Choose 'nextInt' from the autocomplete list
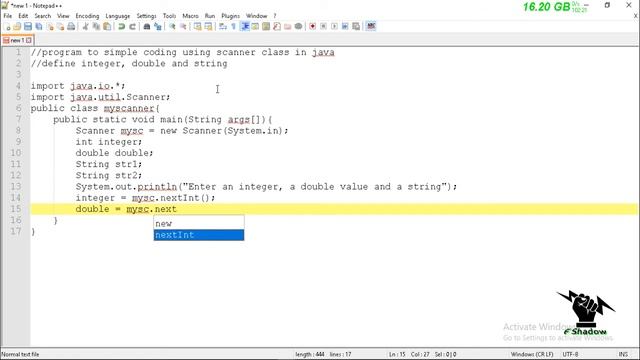This screenshot has height=360, width=640. click(x=199, y=235)
